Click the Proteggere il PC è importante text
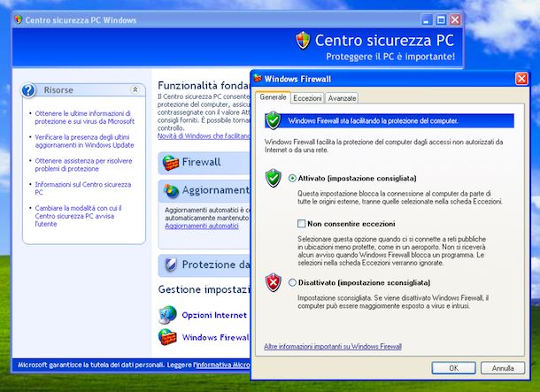Viewport: 540px width, 392px height. click(x=390, y=57)
